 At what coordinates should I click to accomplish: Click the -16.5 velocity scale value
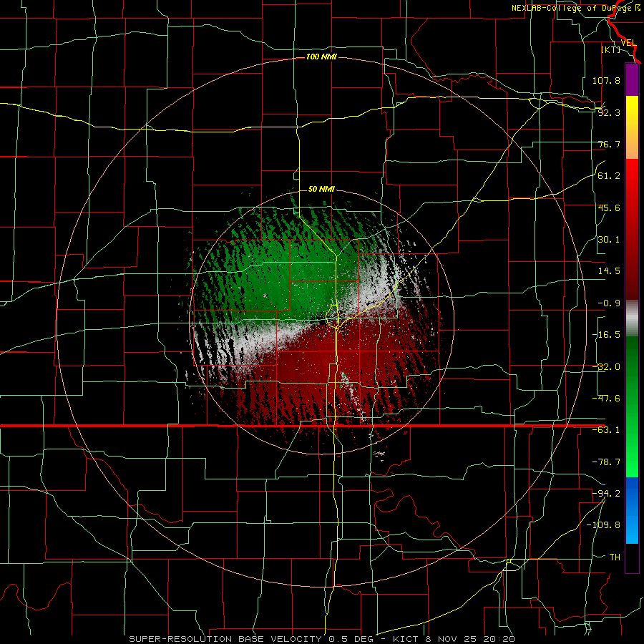click(x=606, y=335)
